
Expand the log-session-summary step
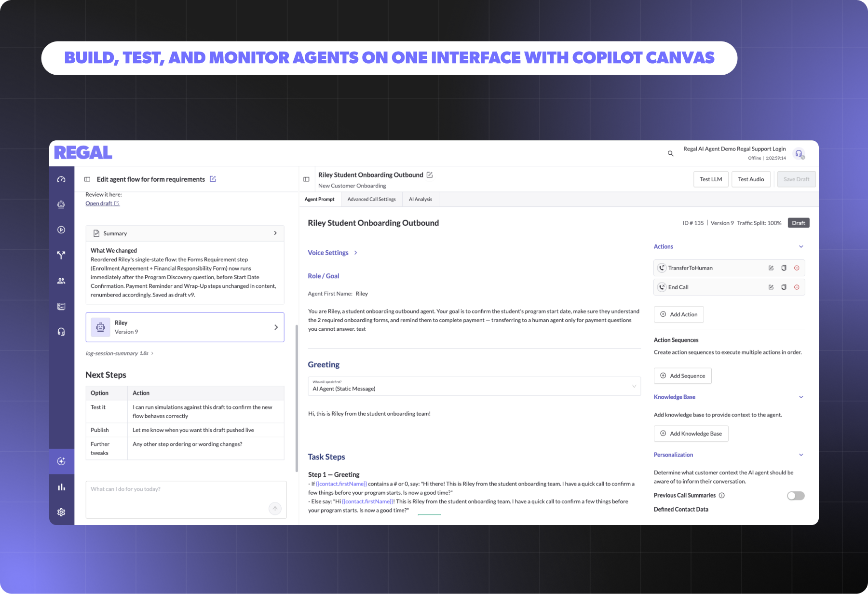[120, 353]
